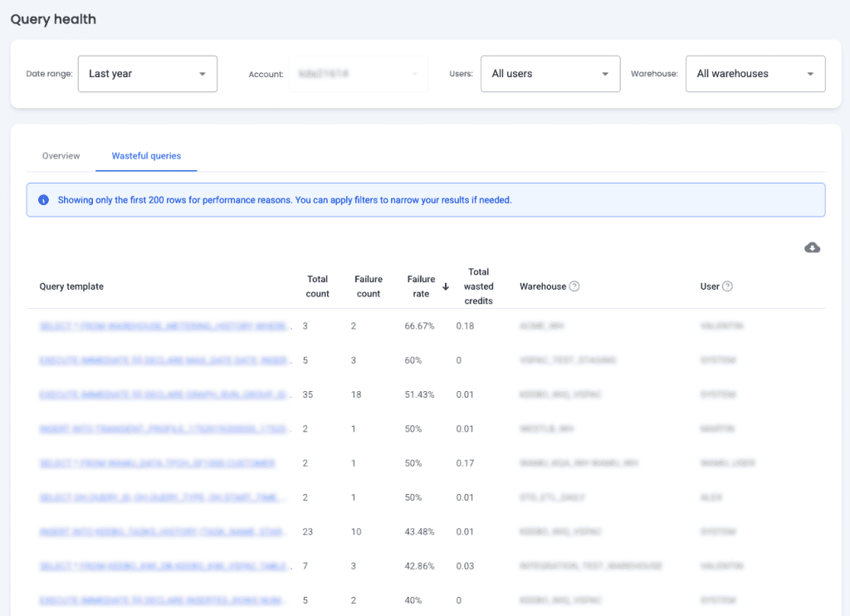The width and height of the screenshot is (850, 616).
Task: Click the Warehouse column header label
Action: 543,286
